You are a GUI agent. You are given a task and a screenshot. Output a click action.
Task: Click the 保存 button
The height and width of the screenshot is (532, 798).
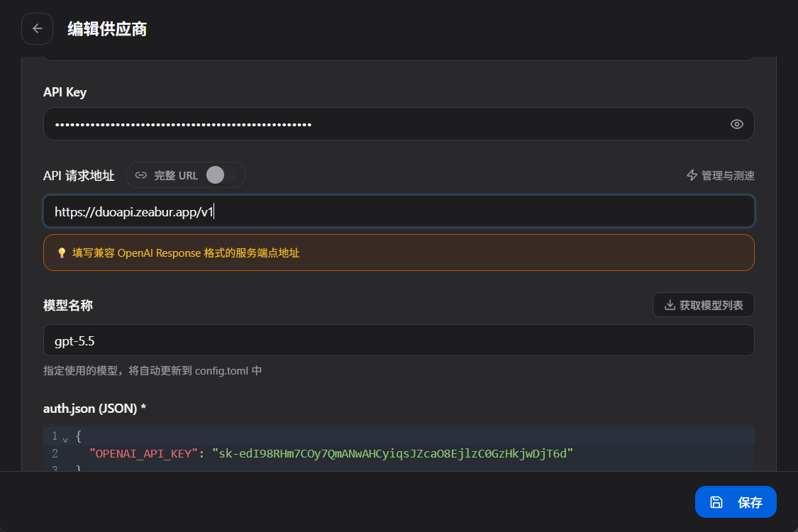point(736,502)
